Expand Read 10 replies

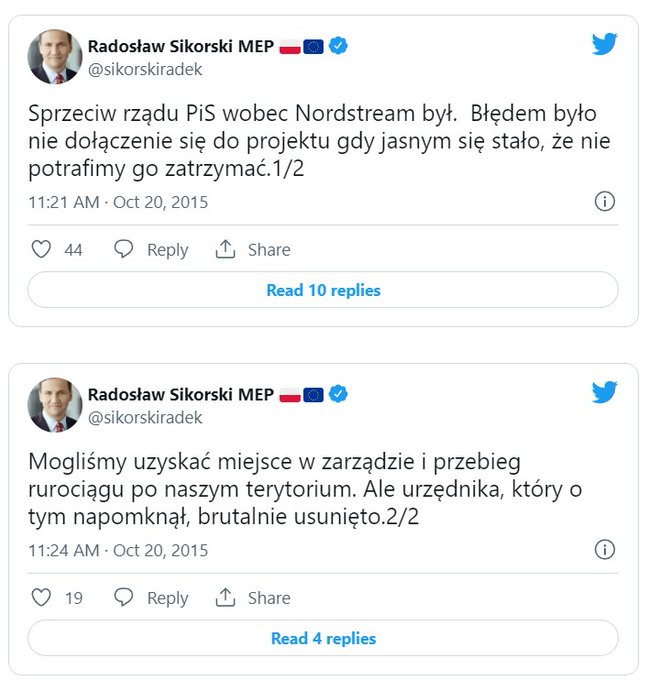[x=323, y=290]
